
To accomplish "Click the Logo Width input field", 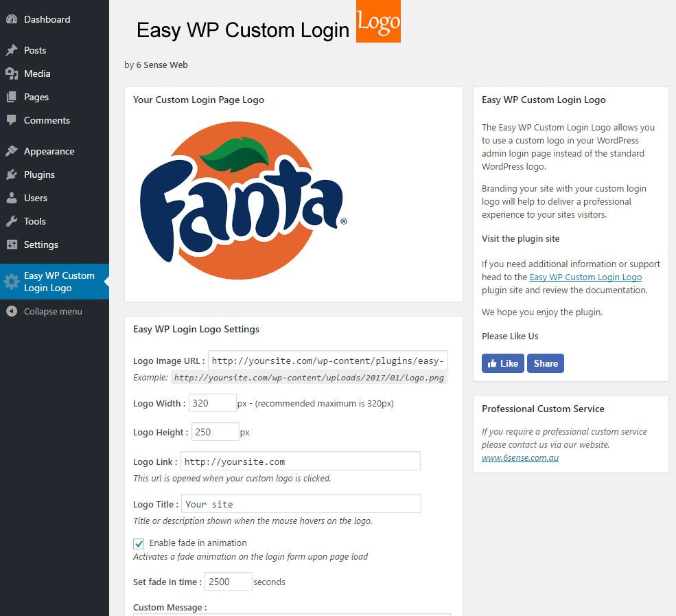I will point(213,403).
